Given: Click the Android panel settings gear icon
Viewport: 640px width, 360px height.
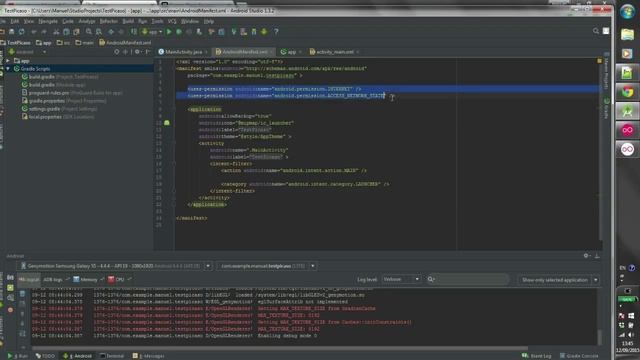Looking at the screenshot, I should pos(586,256).
